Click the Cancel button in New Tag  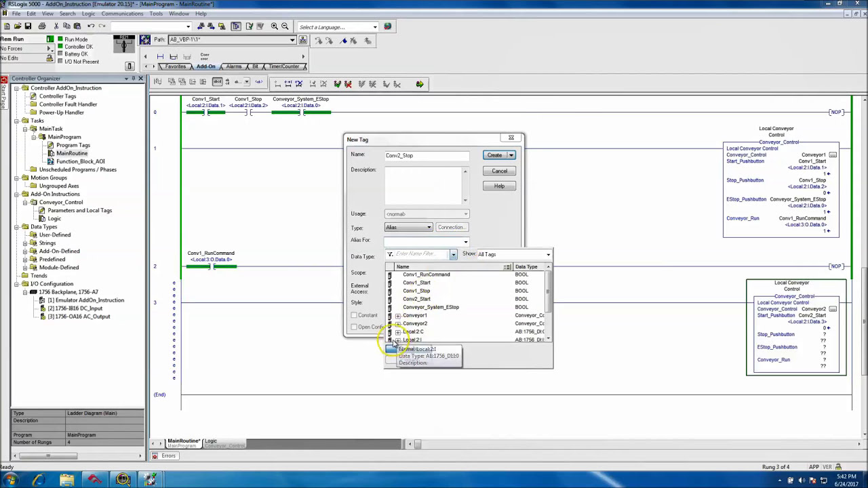499,171
